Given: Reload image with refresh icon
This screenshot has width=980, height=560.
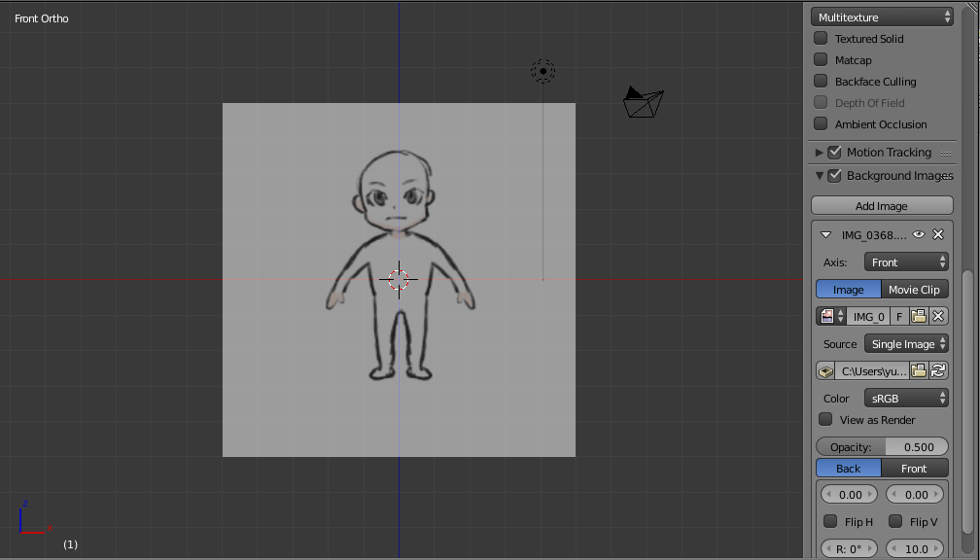Looking at the screenshot, I should (x=938, y=371).
